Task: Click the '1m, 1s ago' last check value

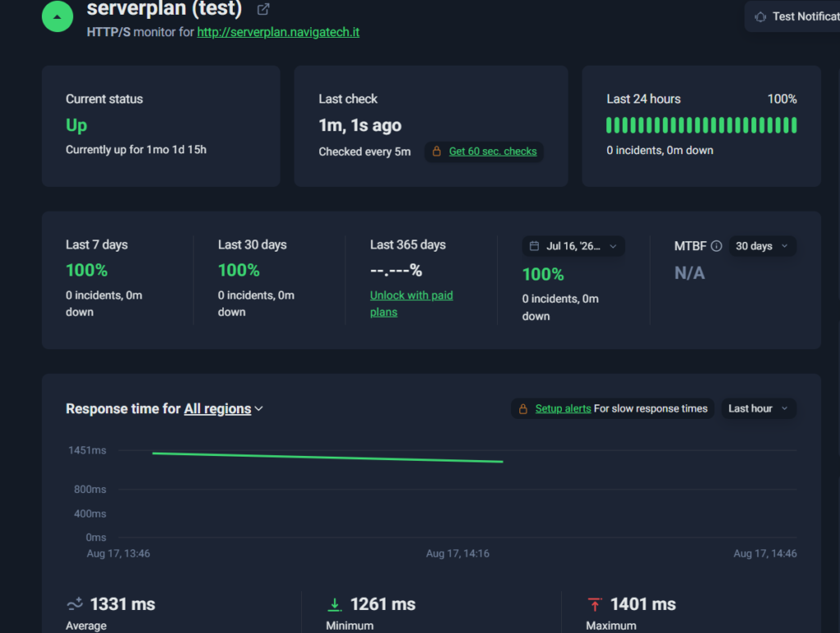Action: (x=360, y=125)
